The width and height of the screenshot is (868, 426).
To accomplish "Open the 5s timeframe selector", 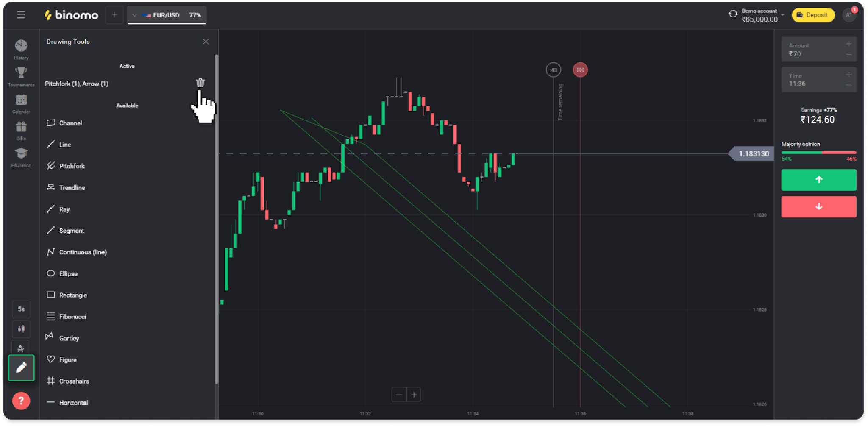I will pyautogui.click(x=21, y=309).
